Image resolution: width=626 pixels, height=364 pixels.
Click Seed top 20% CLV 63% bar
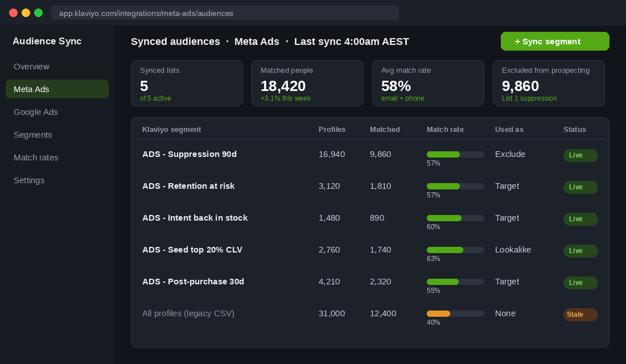click(455, 250)
